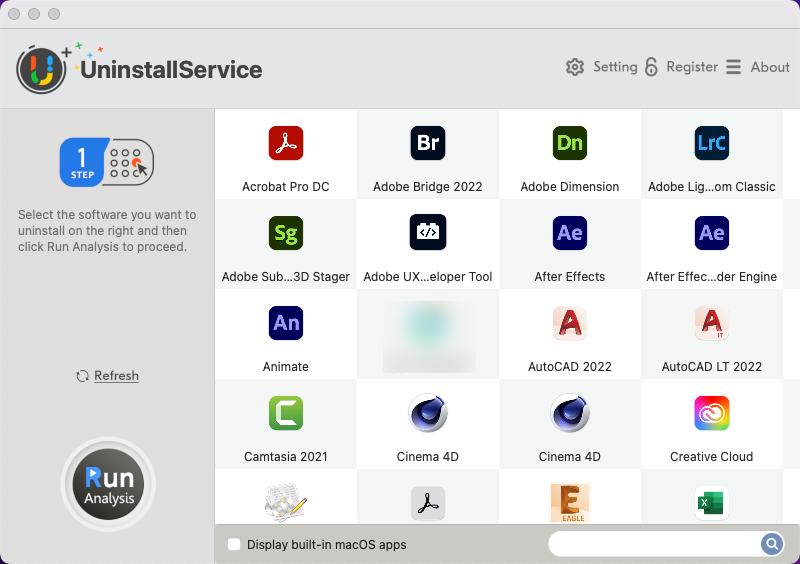800x564 pixels.
Task: Select the Acrobat Pro DC app icon
Action: coord(286,143)
